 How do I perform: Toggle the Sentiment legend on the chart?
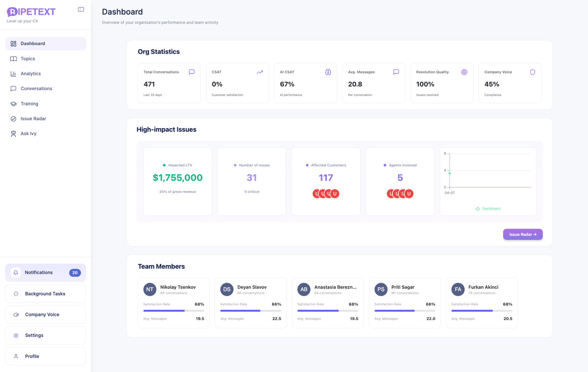click(488, 209)
